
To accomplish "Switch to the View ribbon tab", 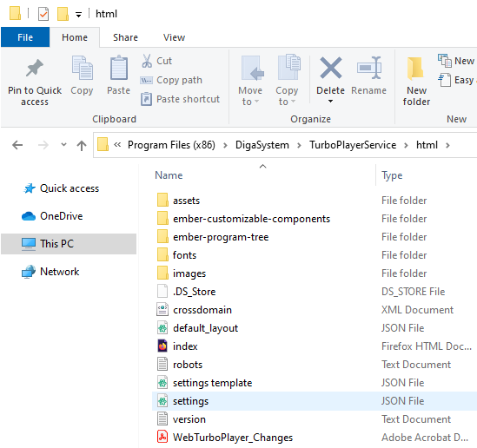I will 174,37.
